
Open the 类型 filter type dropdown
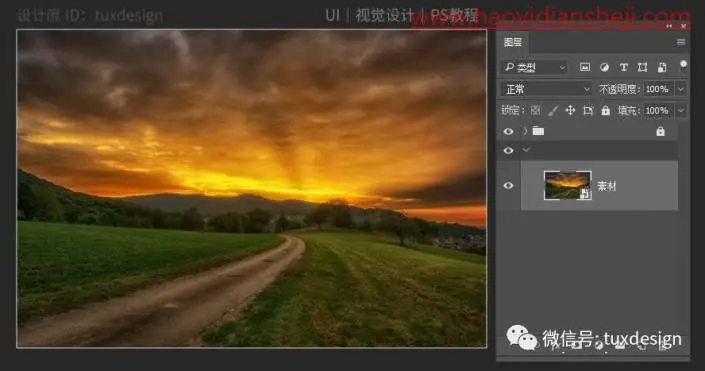click(534, 67)
